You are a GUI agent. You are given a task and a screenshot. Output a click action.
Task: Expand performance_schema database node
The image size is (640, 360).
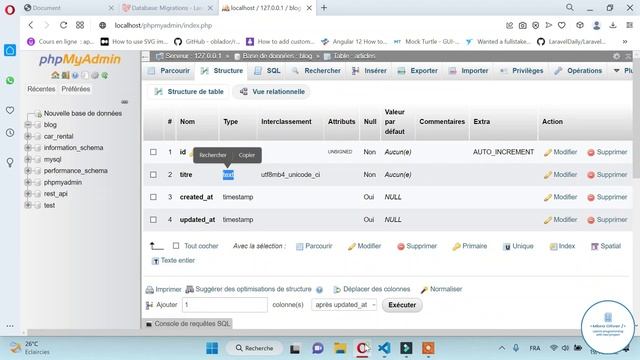(x=28, y=171)
